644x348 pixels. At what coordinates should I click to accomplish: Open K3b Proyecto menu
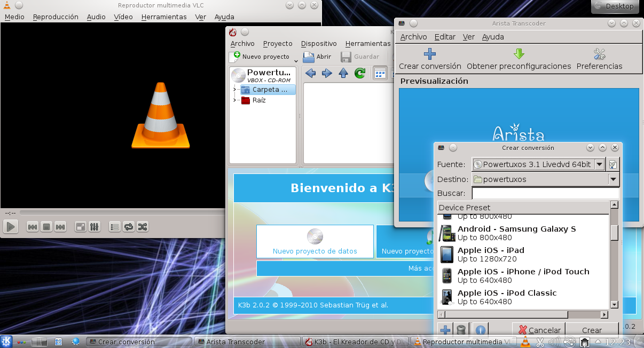click(x=278, y=43)
